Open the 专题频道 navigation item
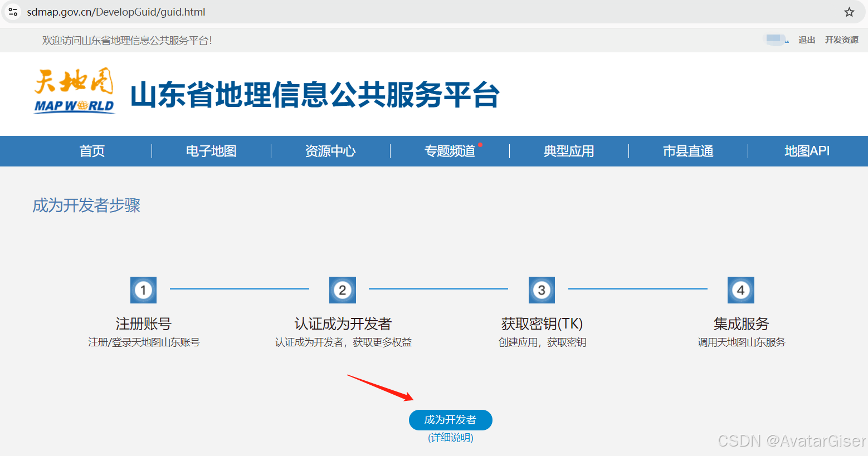The height and width of the screenshot is (456, 868). (x=450, y=151)
